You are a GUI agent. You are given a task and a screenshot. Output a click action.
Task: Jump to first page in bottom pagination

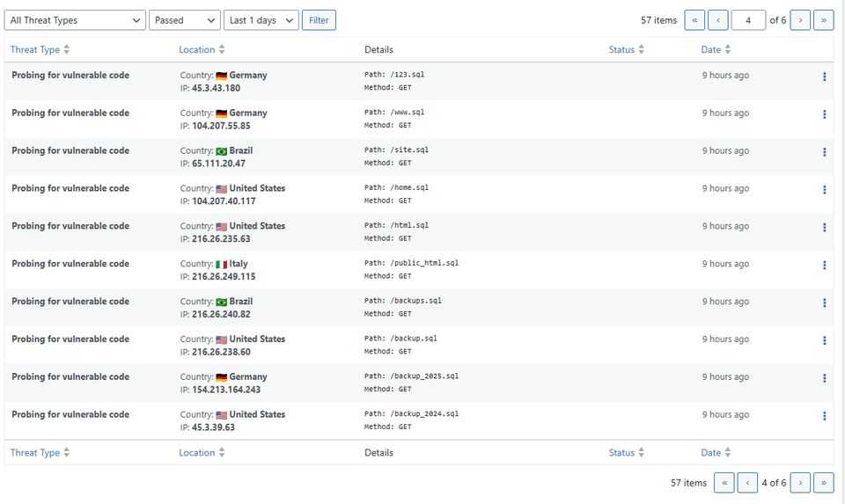click(724, 483)
